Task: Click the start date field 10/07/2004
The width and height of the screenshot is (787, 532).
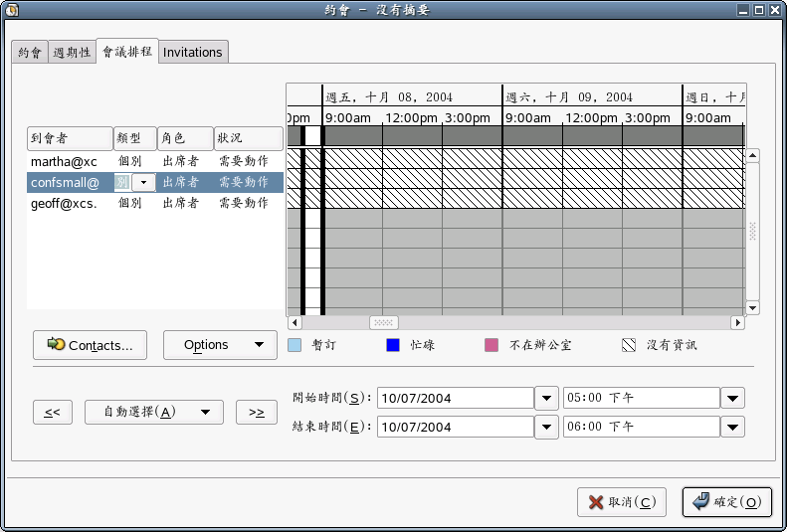Action: point(456,398)
